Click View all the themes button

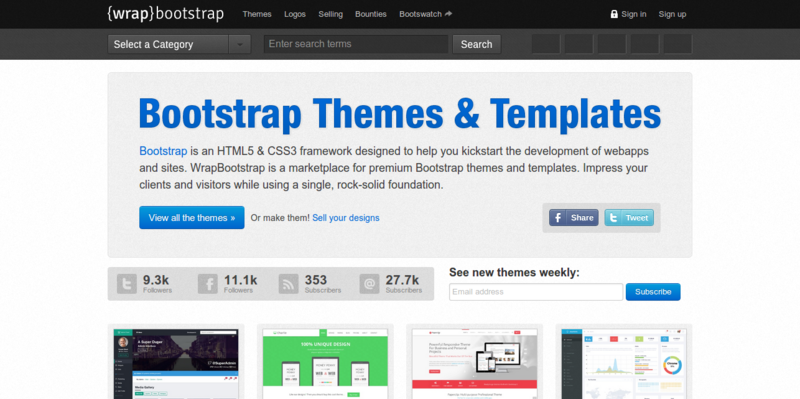coord(192,218)
